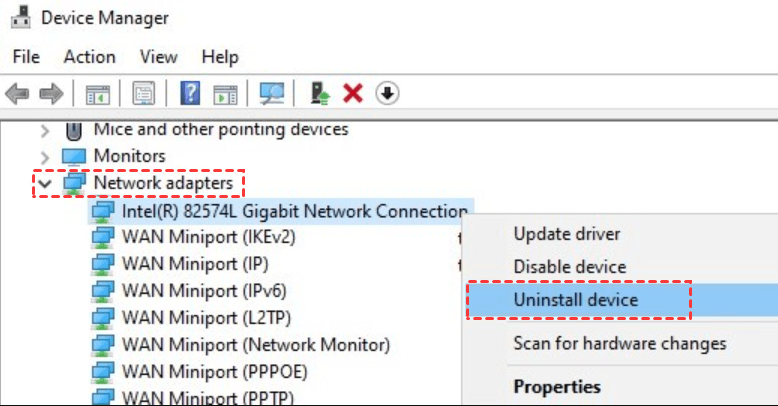Expand Mice and other pointing devices
Viewport: 778px width, 406px height.
pyautogui.click(x=45, y=130)
